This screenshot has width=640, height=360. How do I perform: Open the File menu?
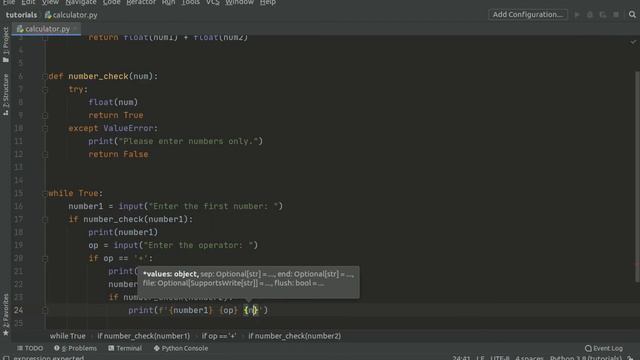pos(9,2)
